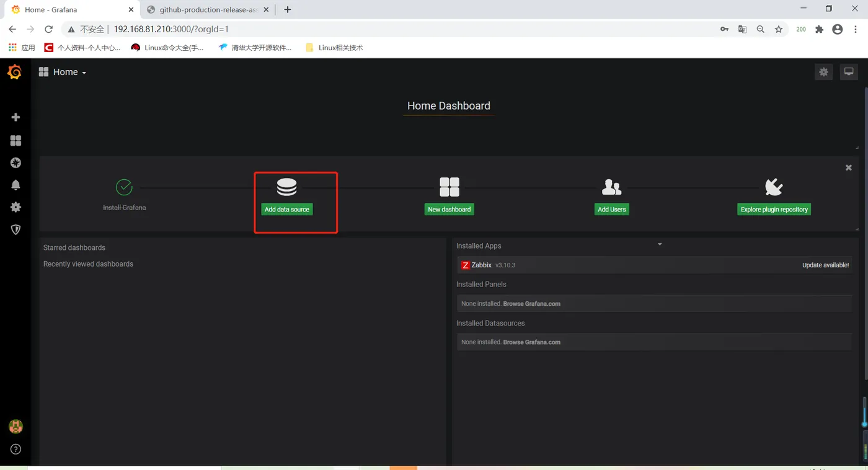Open the Linux相关技术 bookmark folder
The width and height of the screenshot is (868, 470).
point(334,48)
